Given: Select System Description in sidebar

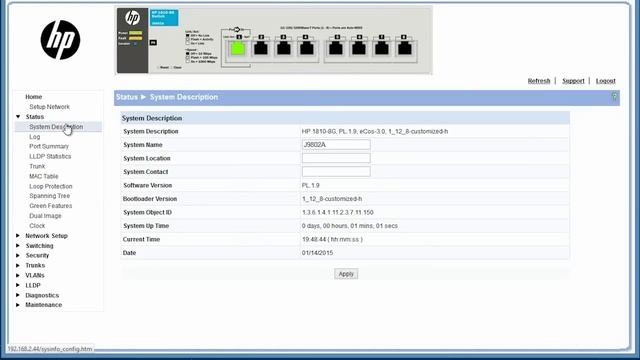Looking at the screenshot, I should [56, 127].
